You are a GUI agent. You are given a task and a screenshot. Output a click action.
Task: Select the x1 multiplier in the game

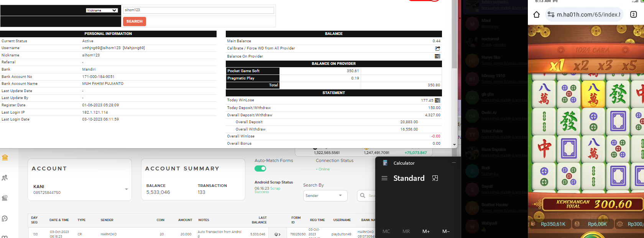[557, 66]
